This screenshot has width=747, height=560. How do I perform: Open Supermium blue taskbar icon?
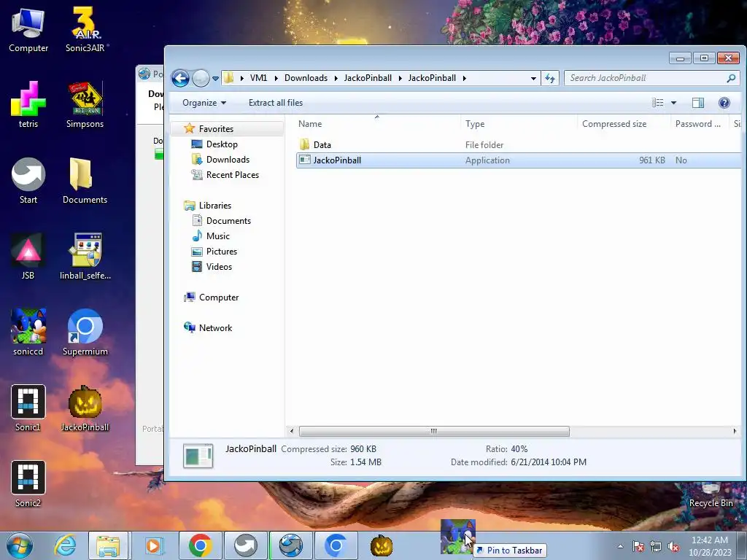point(336,545)
